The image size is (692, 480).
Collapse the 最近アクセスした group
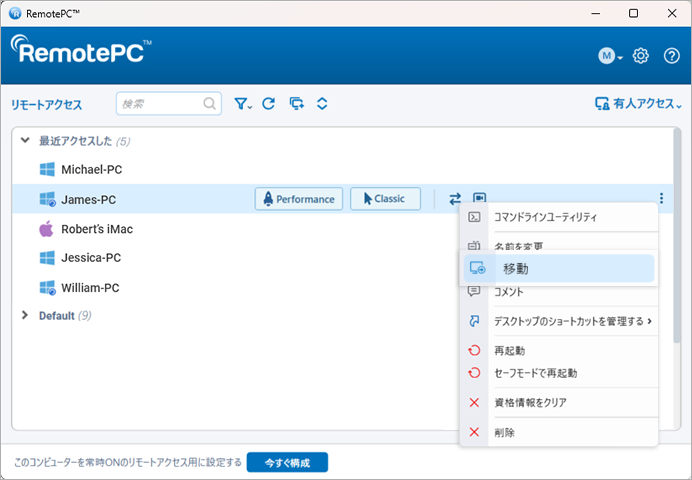coord(25,141)
